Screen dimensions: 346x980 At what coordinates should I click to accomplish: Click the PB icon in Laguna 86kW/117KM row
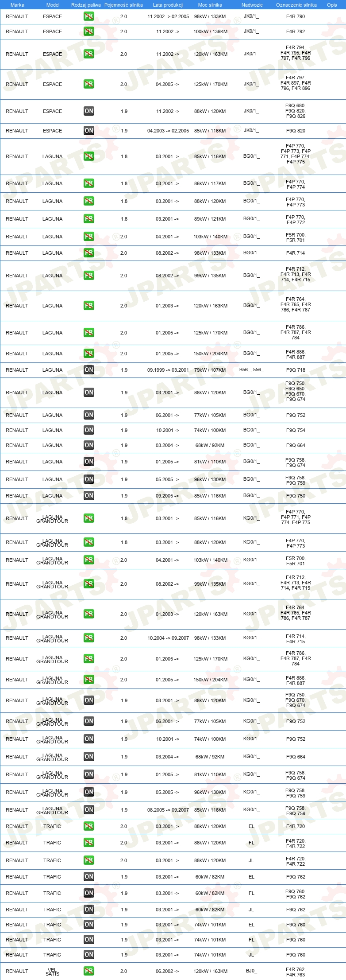[88, 183]
